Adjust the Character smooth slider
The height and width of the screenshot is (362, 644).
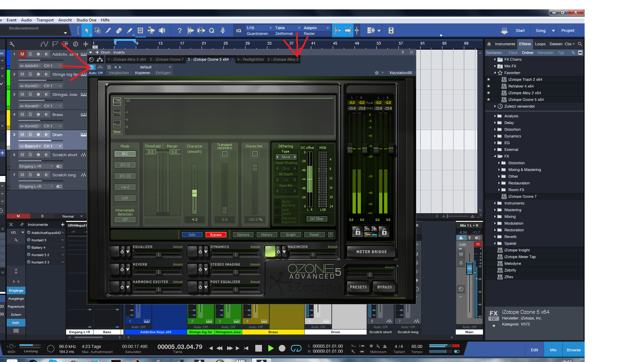[195, 193]
